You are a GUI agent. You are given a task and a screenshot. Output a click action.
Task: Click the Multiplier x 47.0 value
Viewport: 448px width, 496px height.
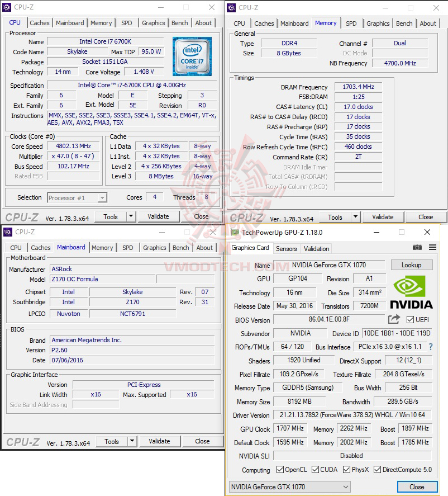coord(73,156)
